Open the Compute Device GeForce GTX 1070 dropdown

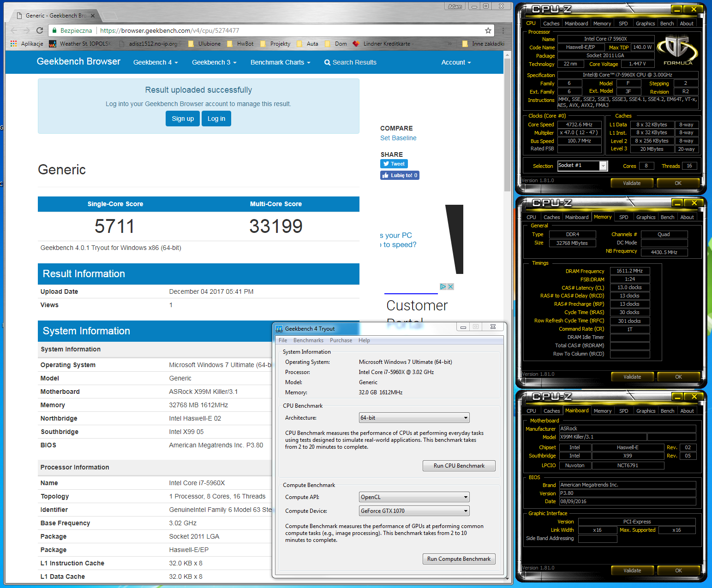(x=414, y=511)
